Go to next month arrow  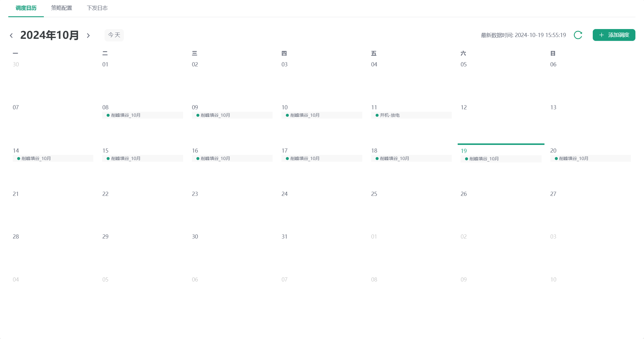click(88, 36)
